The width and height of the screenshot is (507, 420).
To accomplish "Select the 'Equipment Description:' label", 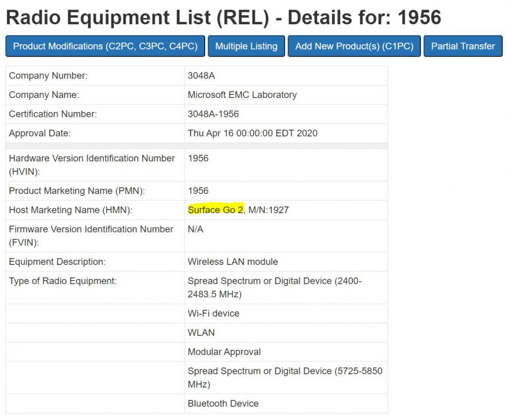I will (x=57, y=261).
